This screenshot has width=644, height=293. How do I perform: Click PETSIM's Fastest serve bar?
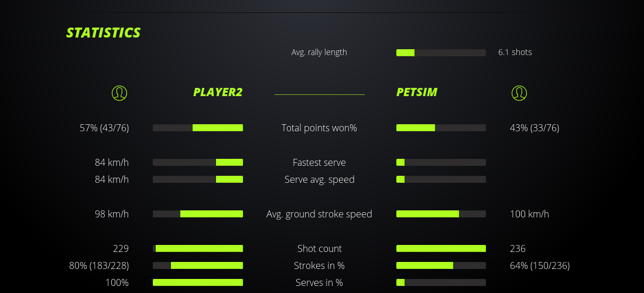(x=441, y=162)
